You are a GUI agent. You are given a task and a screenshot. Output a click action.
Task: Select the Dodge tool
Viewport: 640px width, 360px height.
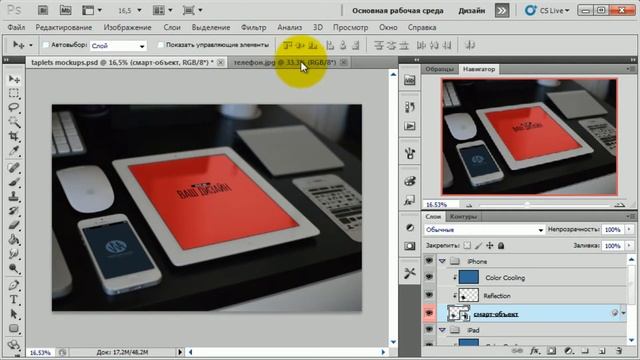[14, 268]
